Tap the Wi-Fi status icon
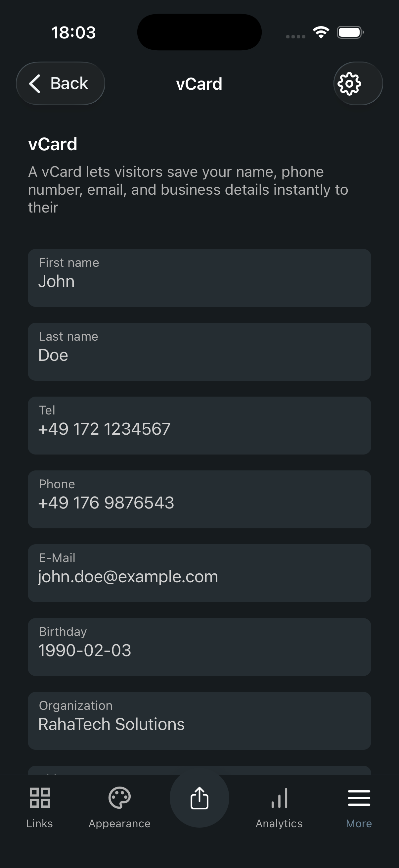Viewport: 399px width, 868px height. point(321,32)
